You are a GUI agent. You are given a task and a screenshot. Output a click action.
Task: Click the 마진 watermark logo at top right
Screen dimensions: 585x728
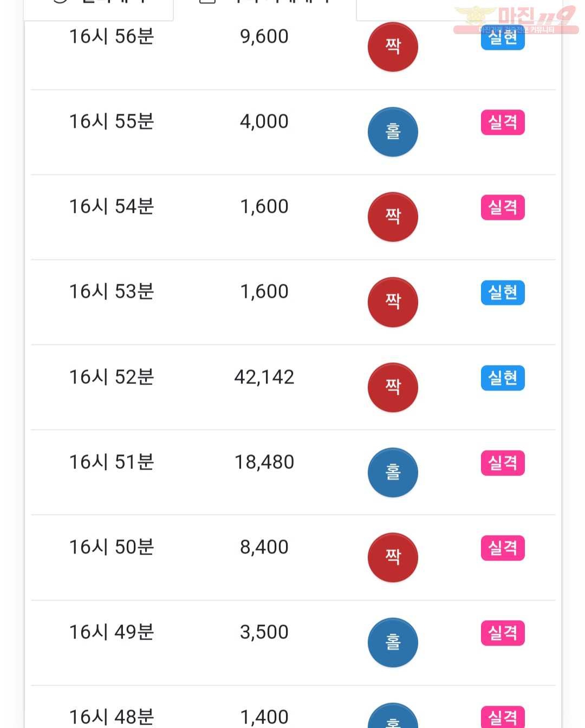(516, 19)
